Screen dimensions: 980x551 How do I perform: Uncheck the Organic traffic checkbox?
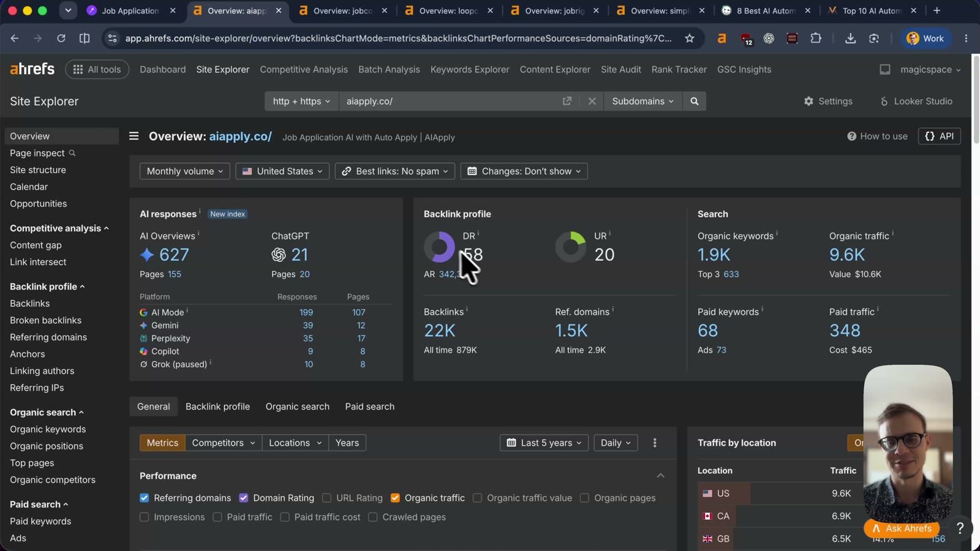(395, 498)
